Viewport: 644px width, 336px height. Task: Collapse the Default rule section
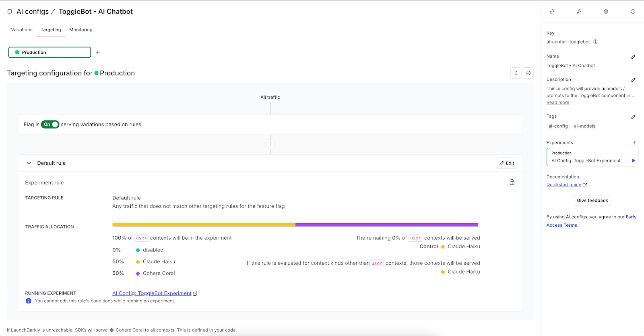point(29,163)
